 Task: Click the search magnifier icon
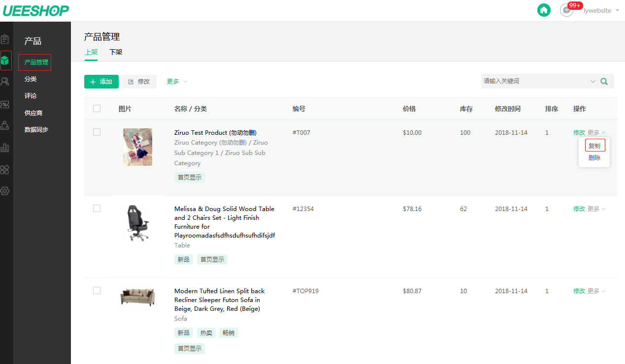[x=604, y=81]
